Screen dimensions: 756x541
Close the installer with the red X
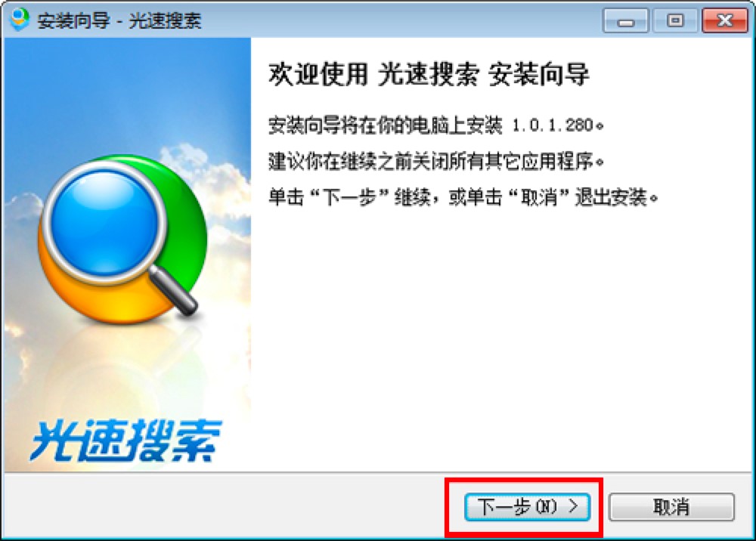click(725, 20)
